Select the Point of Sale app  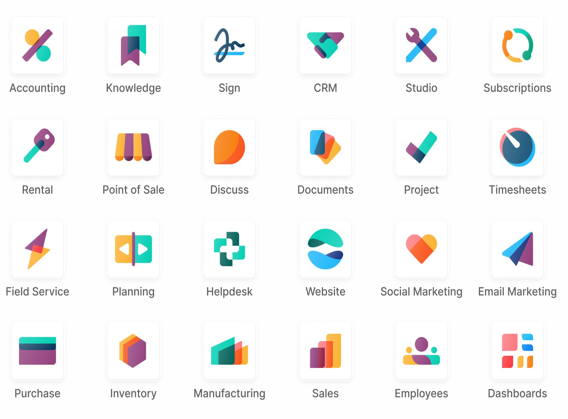coord(133,147)
